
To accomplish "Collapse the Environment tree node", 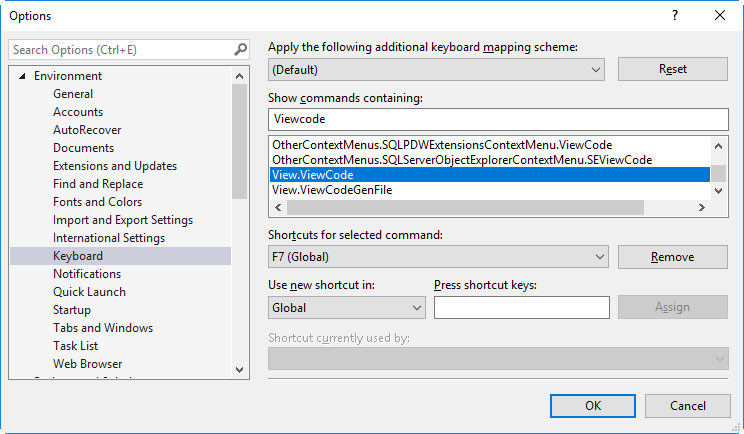I will (x=20, y=76).
